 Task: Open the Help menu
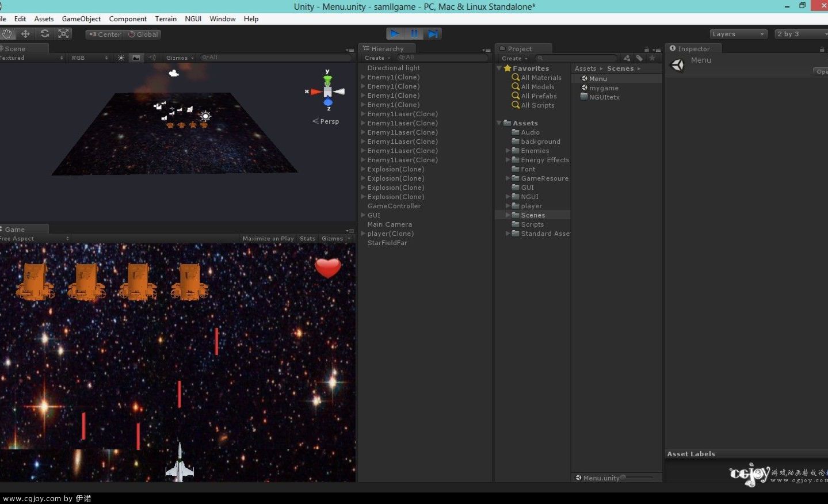251,18
